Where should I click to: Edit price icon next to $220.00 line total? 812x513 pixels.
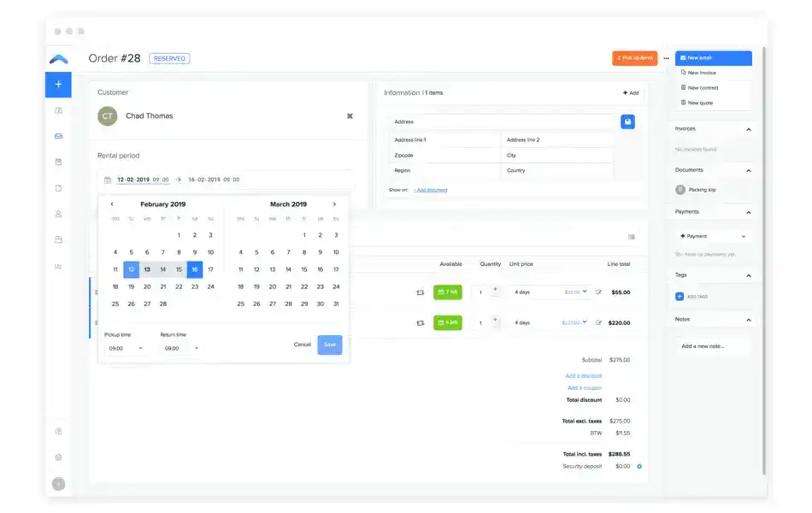coord(598,322)
